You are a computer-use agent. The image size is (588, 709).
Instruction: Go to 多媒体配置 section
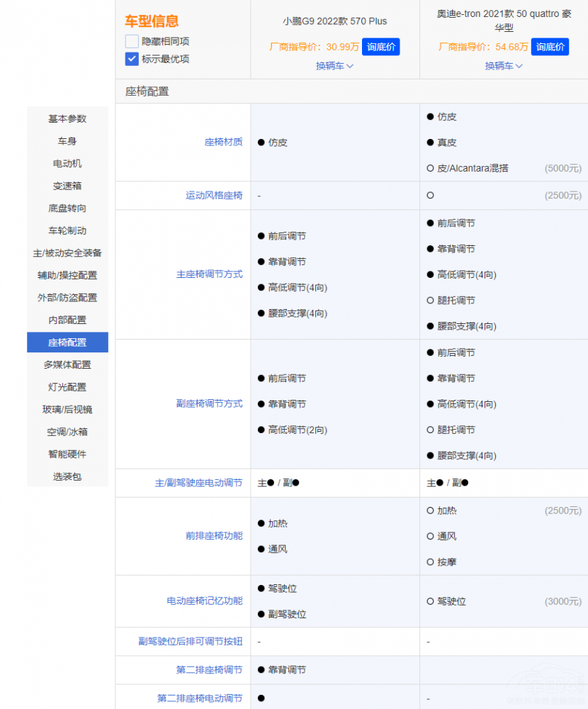(67, 364)
